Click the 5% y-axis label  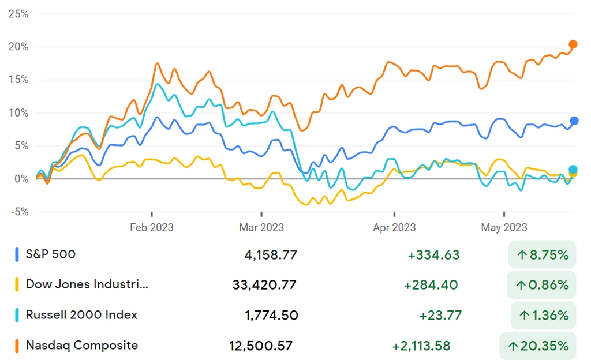click(x=21, y=146)
